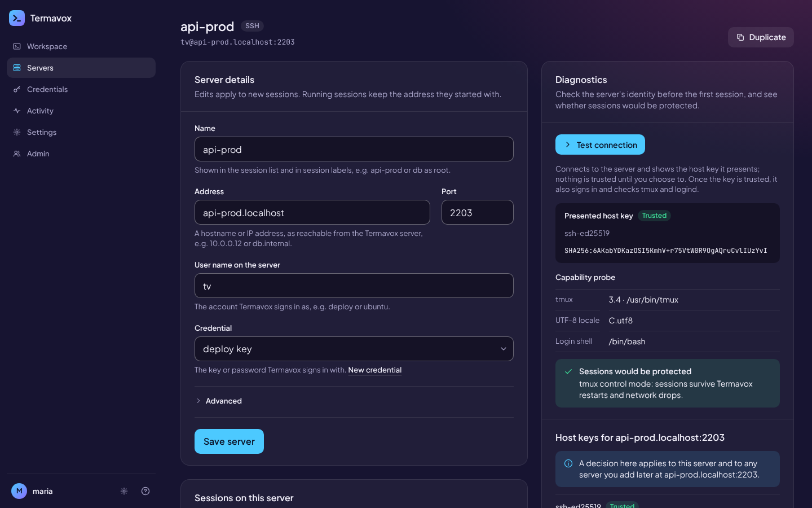Click the Servers stack icon

(x=17, y=68)
